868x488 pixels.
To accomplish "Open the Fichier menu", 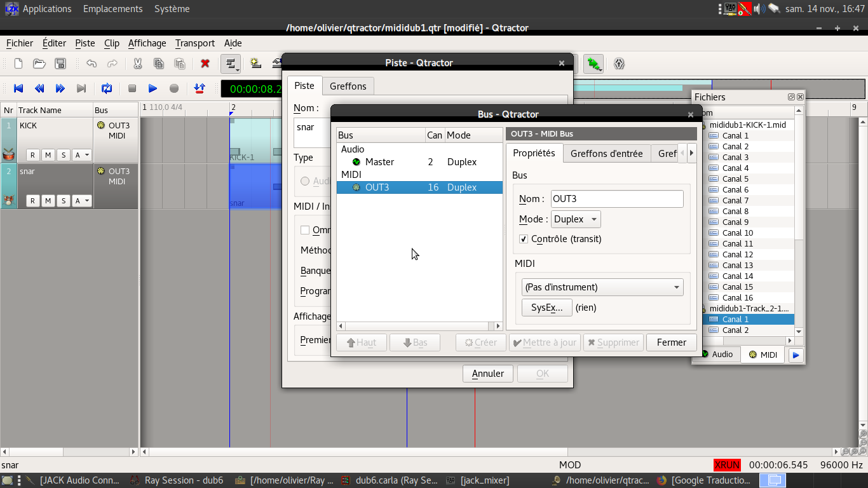I will coord(20,43).
